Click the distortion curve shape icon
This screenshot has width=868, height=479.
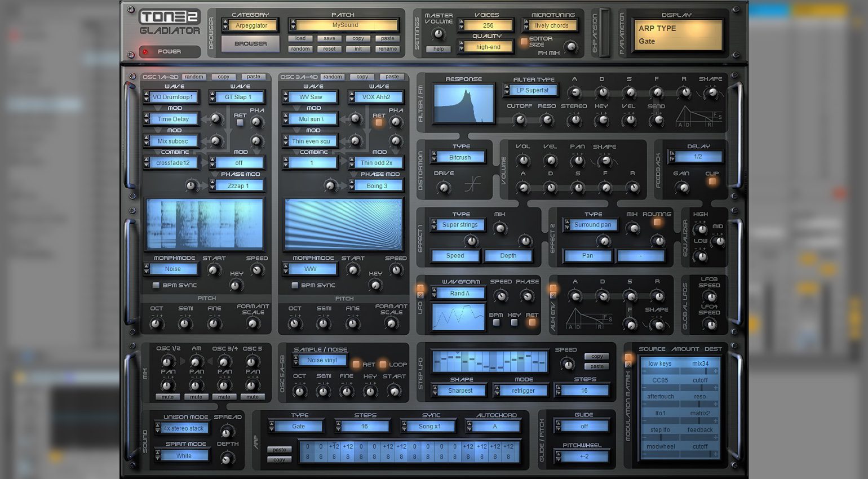click(x=473, y=184)
